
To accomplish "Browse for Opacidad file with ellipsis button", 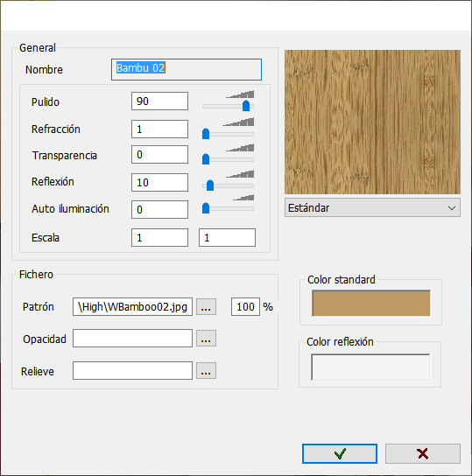I will coord(206,339).
